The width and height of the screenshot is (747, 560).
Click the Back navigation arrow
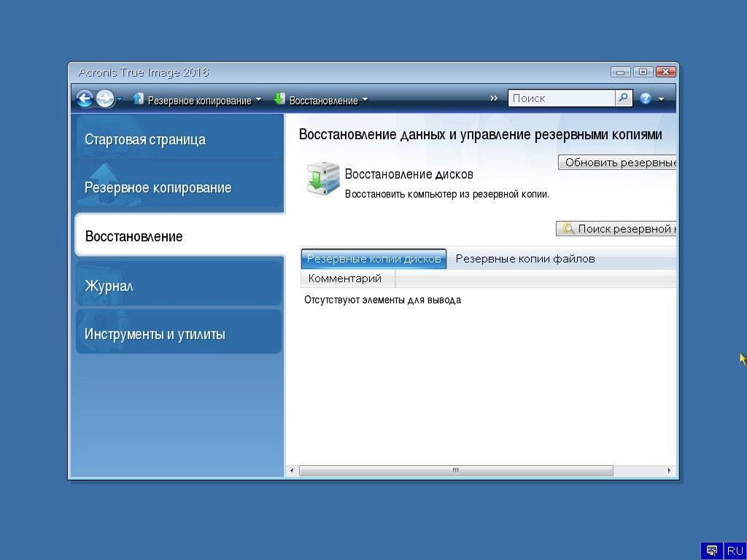click(85, 99)
